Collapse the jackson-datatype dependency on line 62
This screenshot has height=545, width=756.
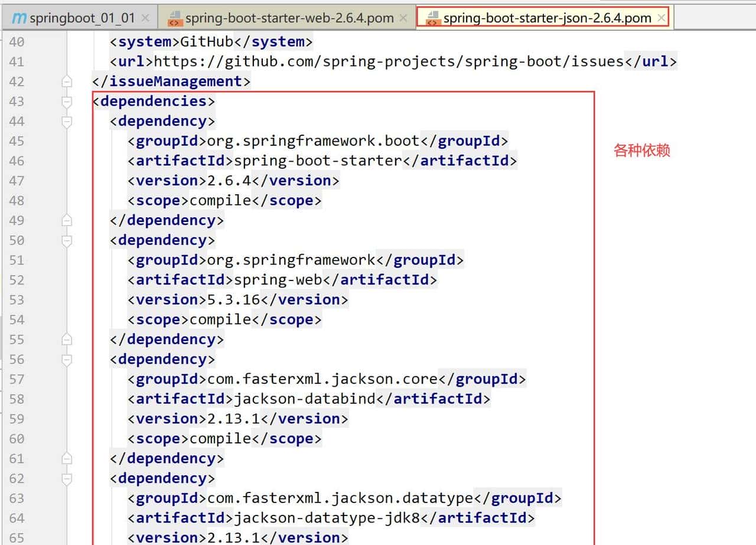click(67, 479)
